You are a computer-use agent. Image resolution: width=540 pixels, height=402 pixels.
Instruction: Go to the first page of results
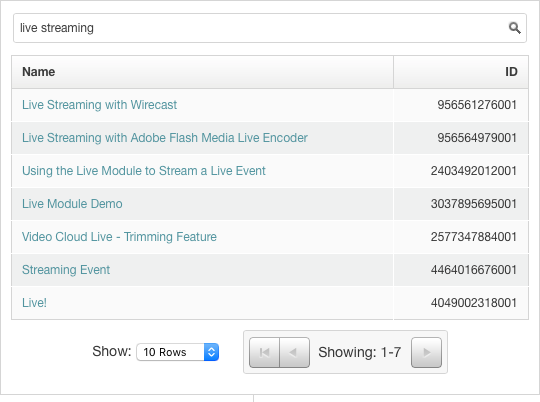pyautogui.click(x=264, y=352)
